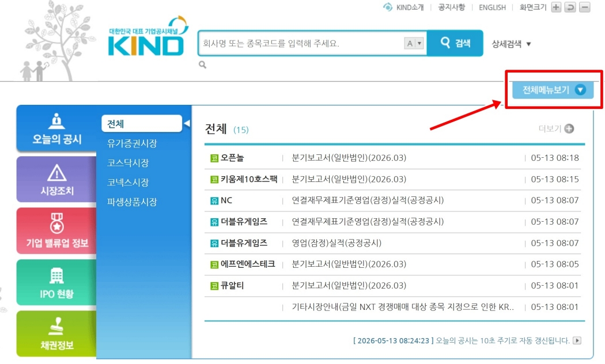The width and height of the screenshot is (605, 364).
Task: Click the 05-13 08:15 timestamp
Action: [555, 179]
